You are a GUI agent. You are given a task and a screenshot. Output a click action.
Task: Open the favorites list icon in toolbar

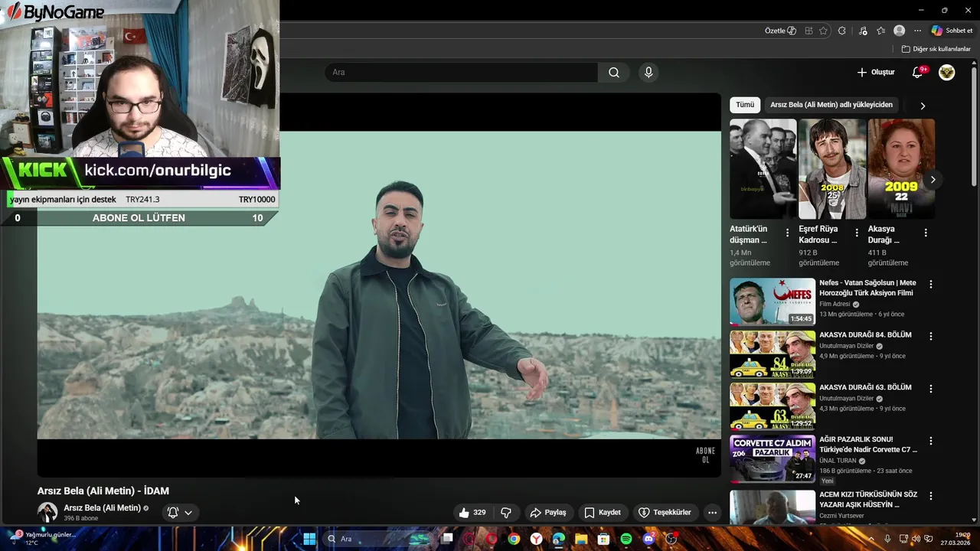[881, 31]
